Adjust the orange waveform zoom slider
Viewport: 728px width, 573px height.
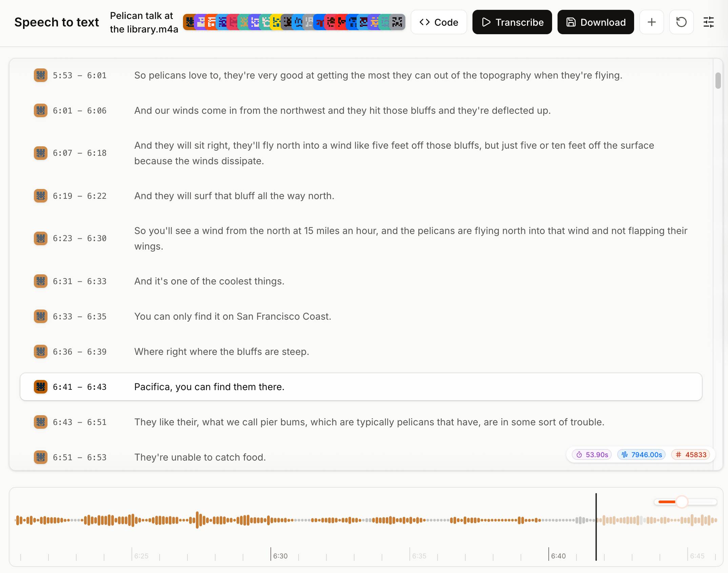coord(683,502)
